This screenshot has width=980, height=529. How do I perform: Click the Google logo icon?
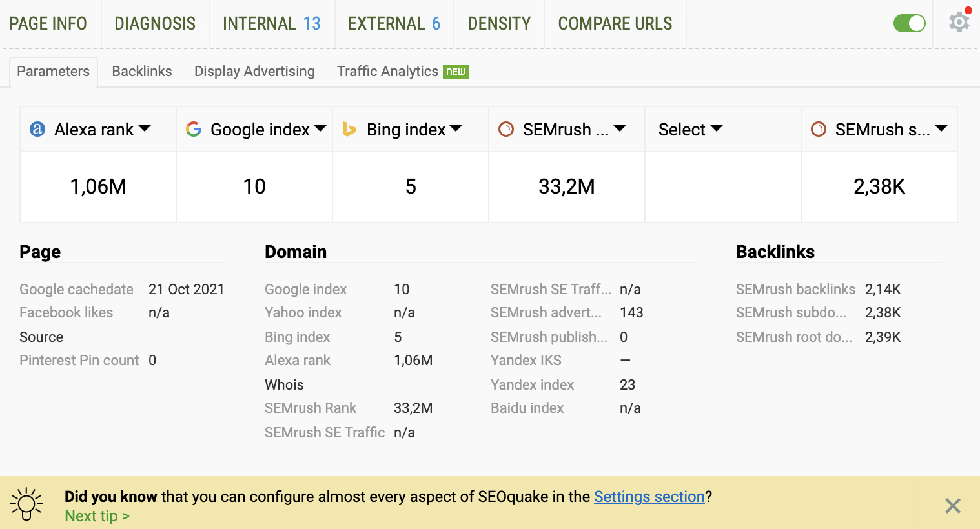[194, 129]
